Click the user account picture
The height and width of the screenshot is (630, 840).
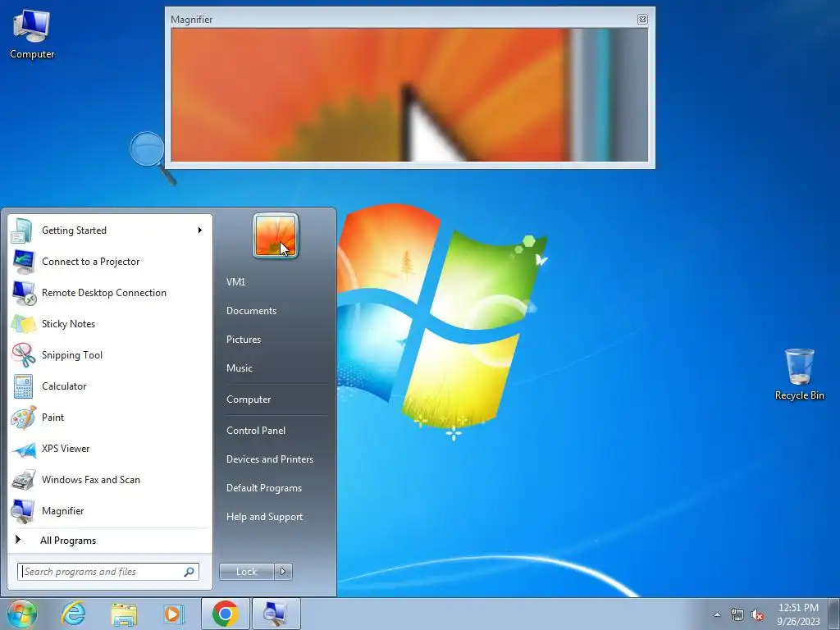276,235
